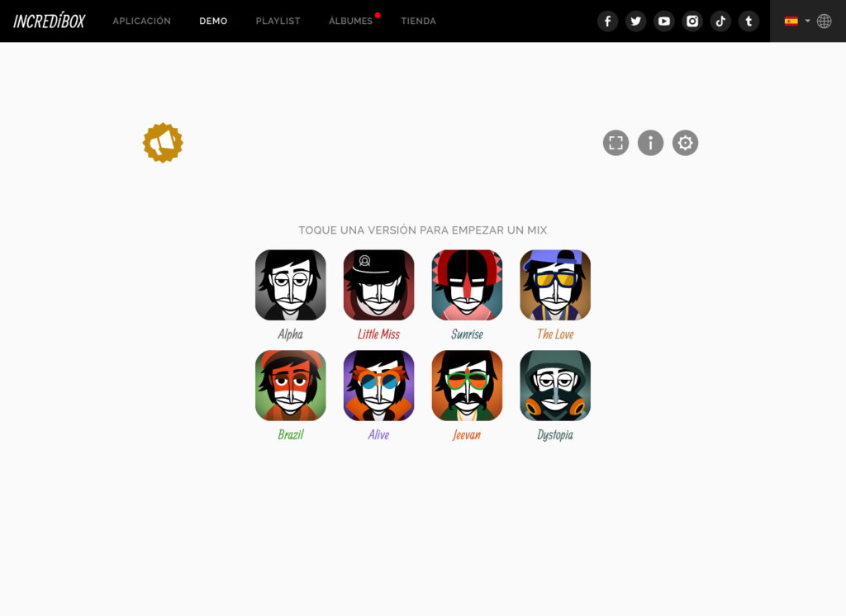Click the Incredibox logo
The height and width of the screenshot is (616, 846).
point(49,21)
